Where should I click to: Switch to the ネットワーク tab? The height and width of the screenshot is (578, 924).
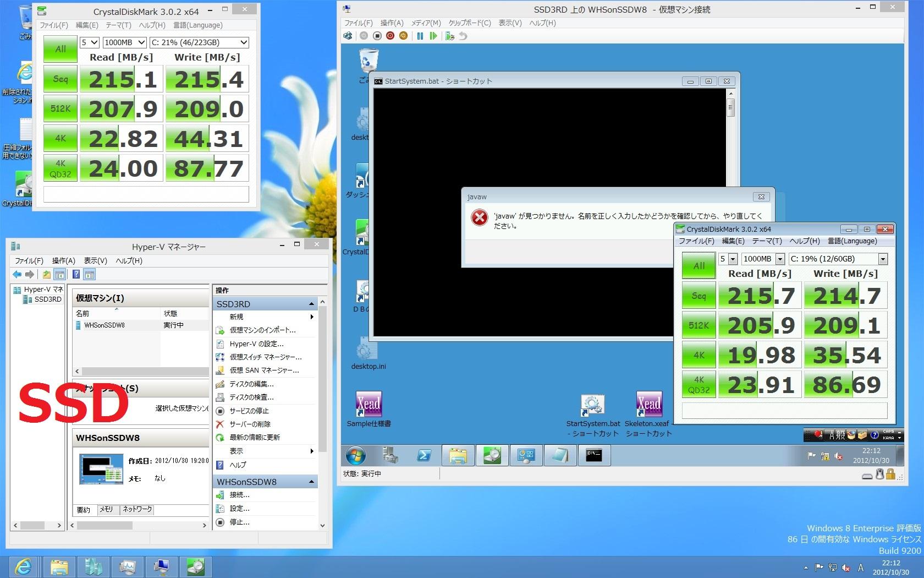137,509
